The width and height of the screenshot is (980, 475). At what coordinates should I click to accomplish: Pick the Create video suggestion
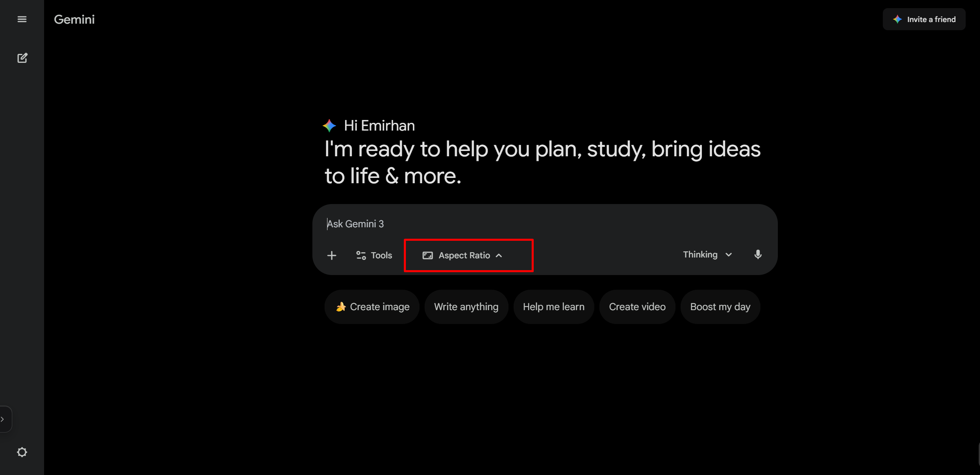637,307
